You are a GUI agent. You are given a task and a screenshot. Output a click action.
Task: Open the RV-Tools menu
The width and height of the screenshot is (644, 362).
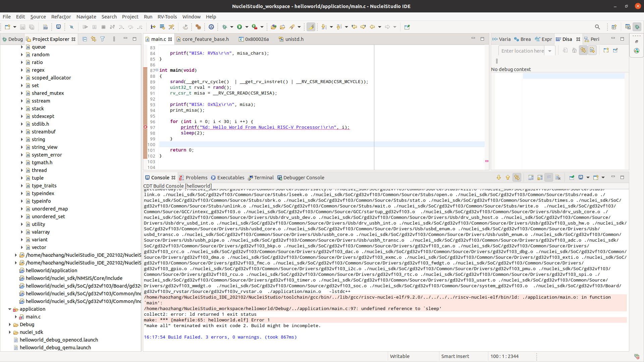pos(167,17)
